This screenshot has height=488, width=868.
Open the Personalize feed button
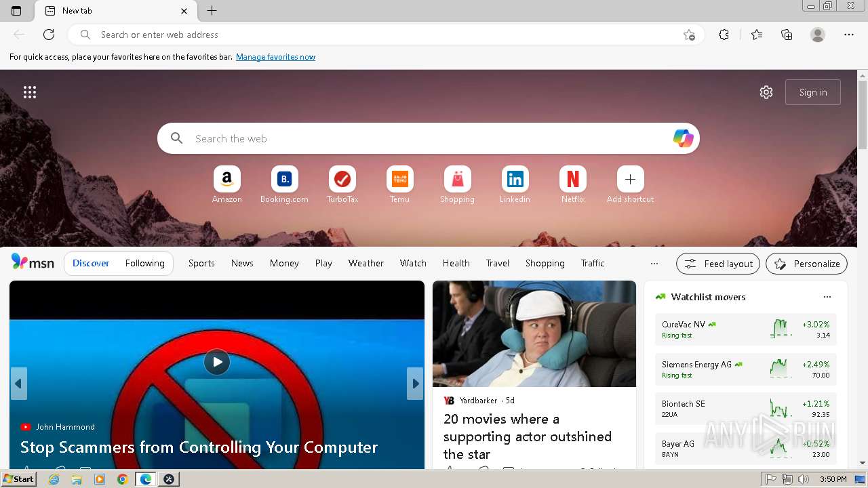pyautogui.click(x=806, y=264)
